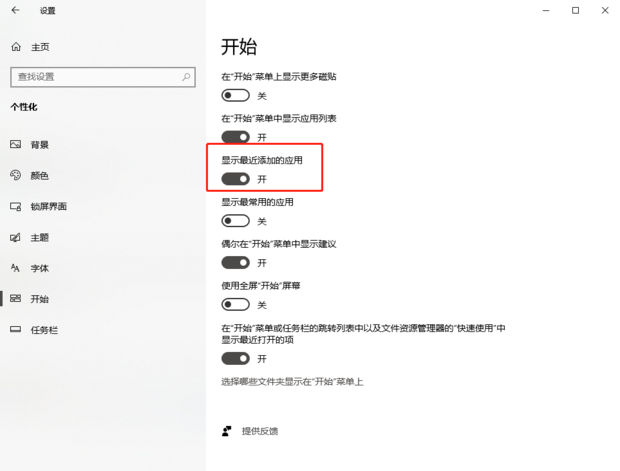The width and height of the screenshot is (620, 471).
Task: Turn off 偶尔显示建议 toggle
Action: pos(236,263)
